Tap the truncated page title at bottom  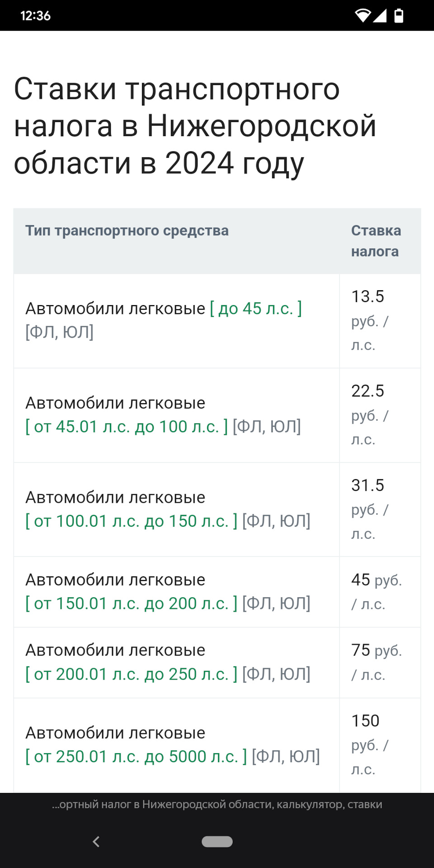pos(217,805)
